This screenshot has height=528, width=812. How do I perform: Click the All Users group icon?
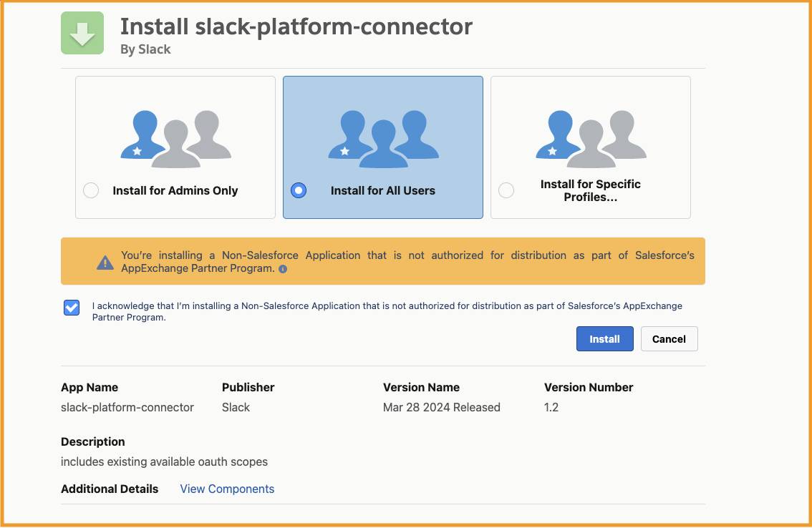click(x=383, y=139)
